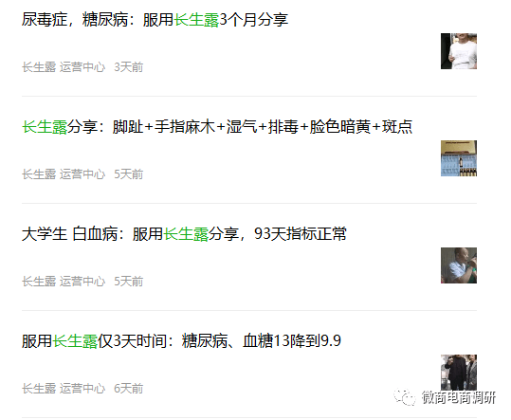Click the product box thumbnail image
Viewport: 511px width, 420px height.
tap(459, 158)
